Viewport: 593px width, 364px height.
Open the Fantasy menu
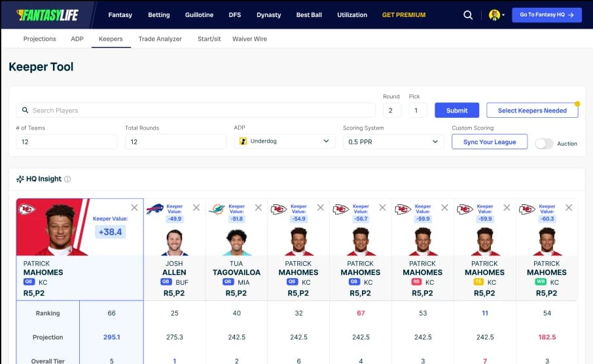pos(120,15)
